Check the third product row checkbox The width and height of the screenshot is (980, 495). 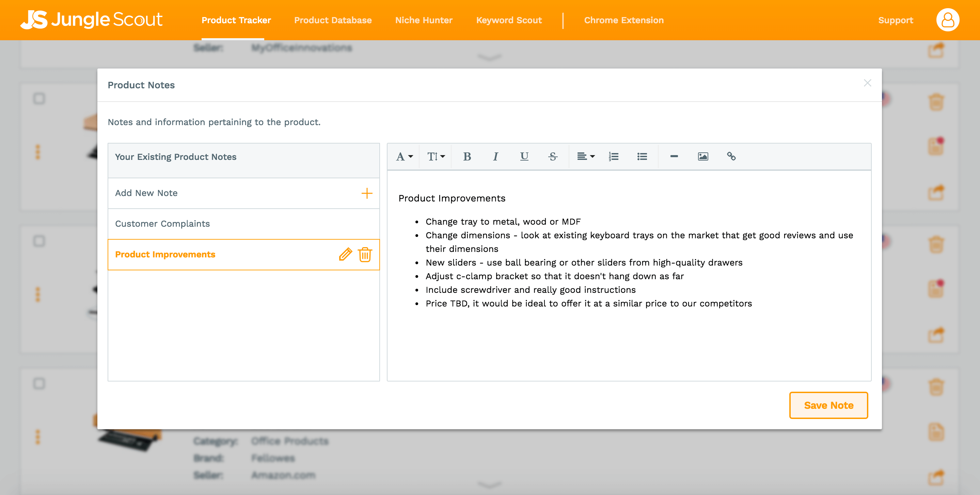tap(39, 384)
